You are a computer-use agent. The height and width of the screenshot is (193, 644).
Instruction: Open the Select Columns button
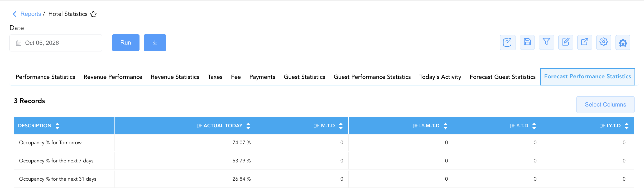[x=605, y=105]
